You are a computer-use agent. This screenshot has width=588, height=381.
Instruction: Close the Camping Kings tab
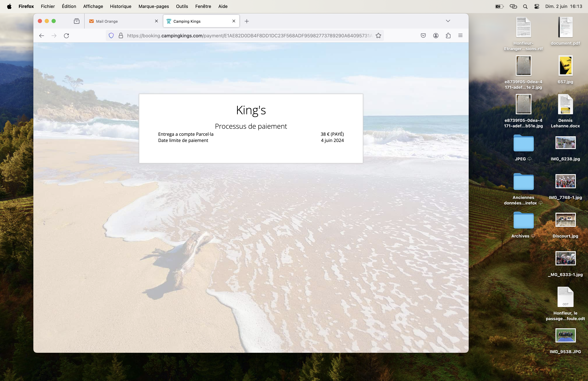234,21
